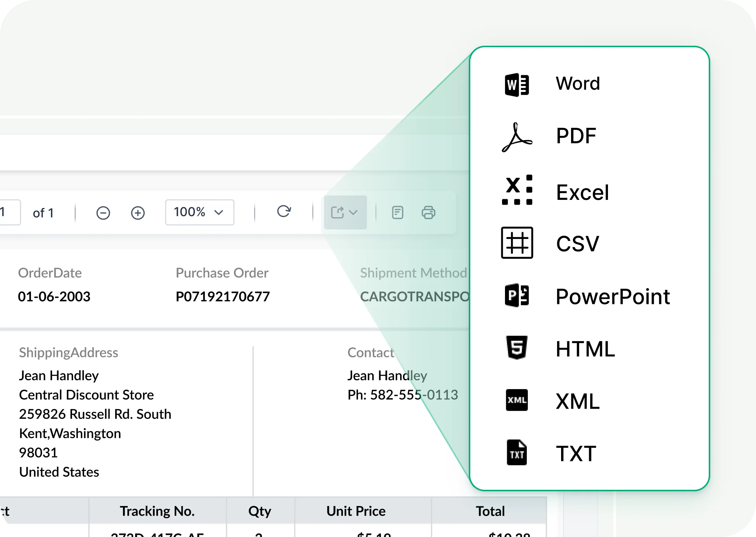Click the PDF icon in the export menu
Viewport: 756px width, 537px height.
(517, 136)
